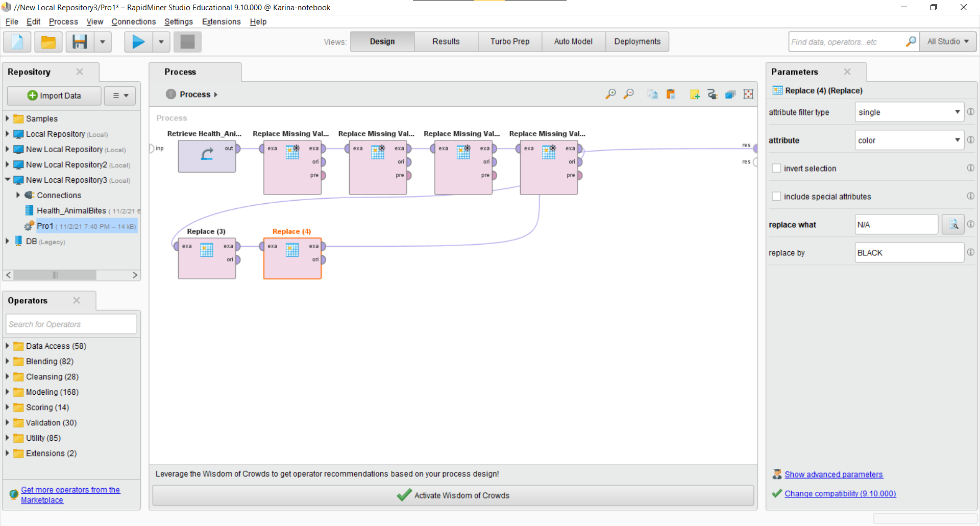Expand the Data Access operators folder
The image size is (980, 526).
(x=7, y=346)
